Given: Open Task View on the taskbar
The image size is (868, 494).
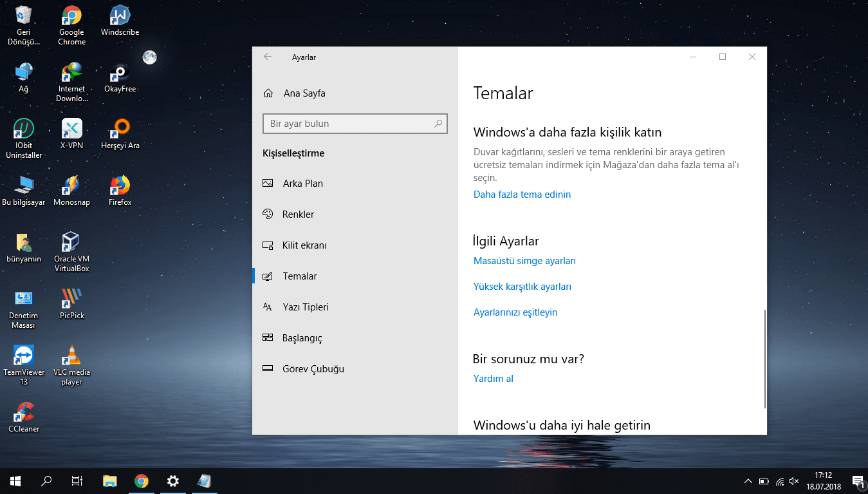Looking at the screenshot, I should click(77, 480).
